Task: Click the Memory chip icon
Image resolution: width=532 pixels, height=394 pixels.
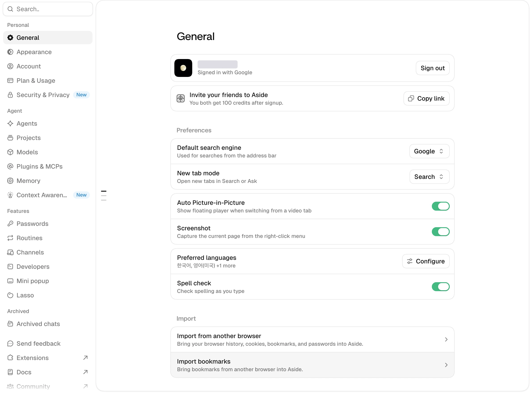Action: point(10,181)
